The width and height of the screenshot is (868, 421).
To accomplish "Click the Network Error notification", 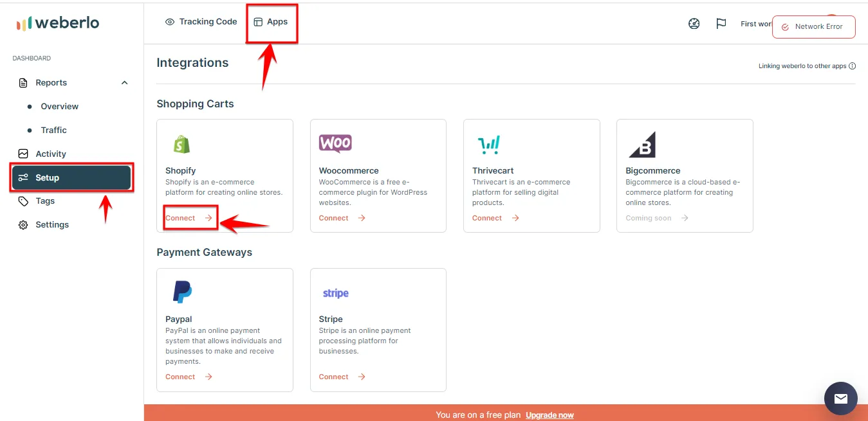I will click(x=814, y=27).
